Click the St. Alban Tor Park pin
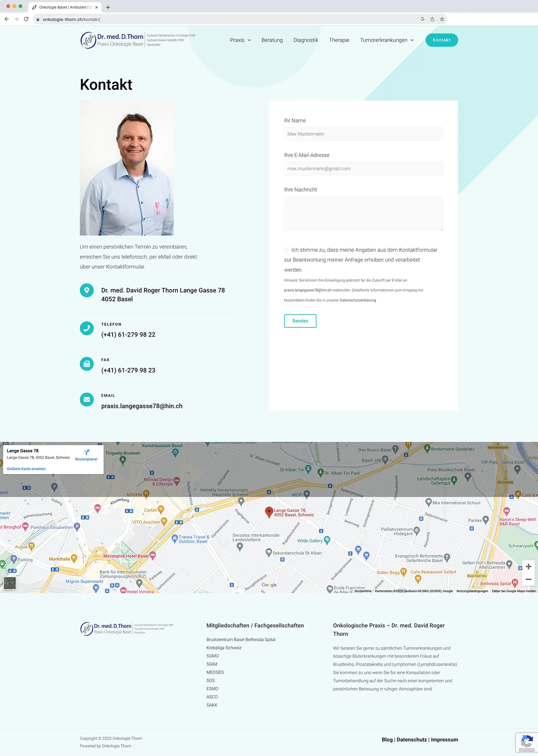This screenshot has height=756, width=538. (321, 473)
